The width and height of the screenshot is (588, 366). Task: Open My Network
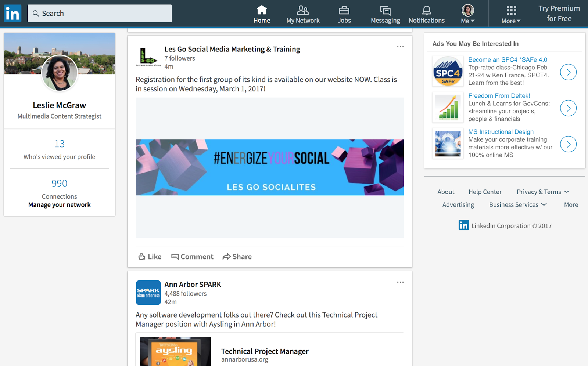click(302, 14)
